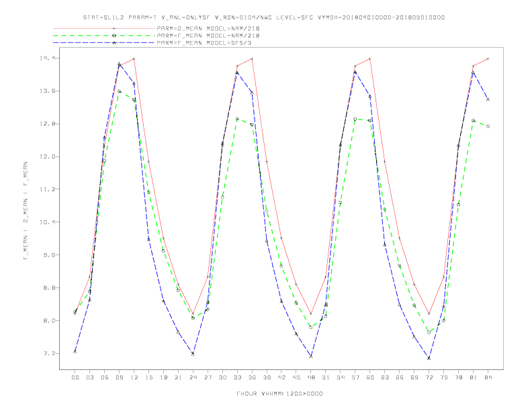The width and height of the screenshot is (532, 411).
Task: Click the green circle data point at hour 84
Action: click(488, 126)
